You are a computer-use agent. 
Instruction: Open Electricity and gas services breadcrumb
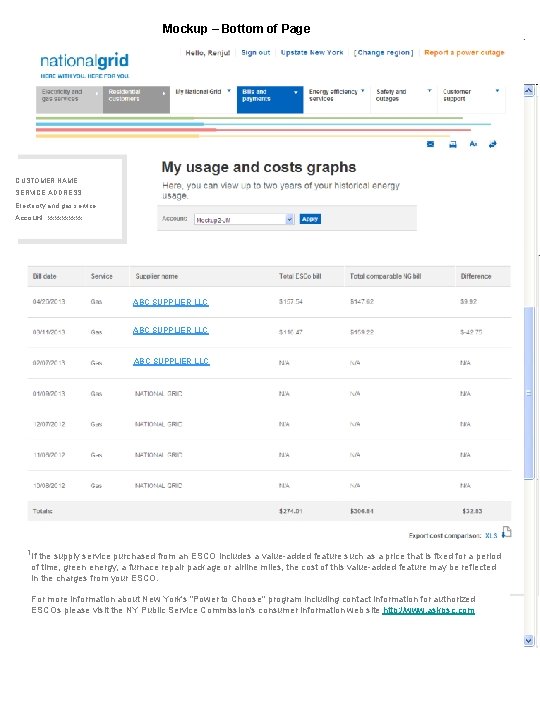click(69, 99)
